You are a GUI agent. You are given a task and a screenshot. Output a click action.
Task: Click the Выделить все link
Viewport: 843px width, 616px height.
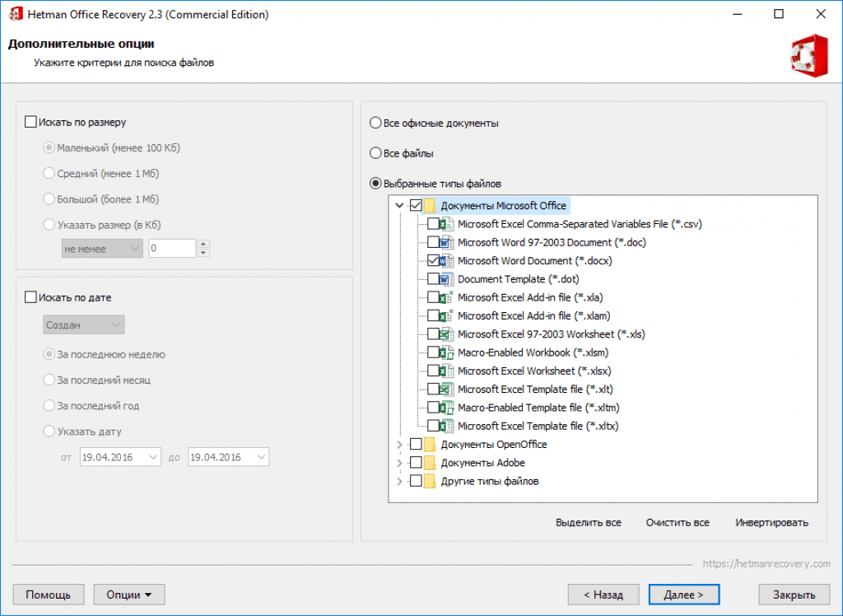[588, 523]
